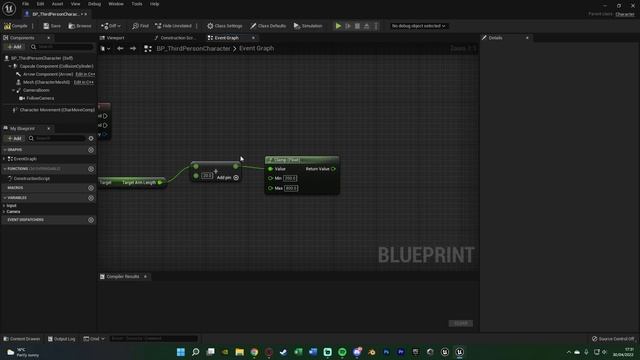The width and height of the screenshot is (640, 360).
Task: Browse to asset in Content Browser
Action: 80,26
